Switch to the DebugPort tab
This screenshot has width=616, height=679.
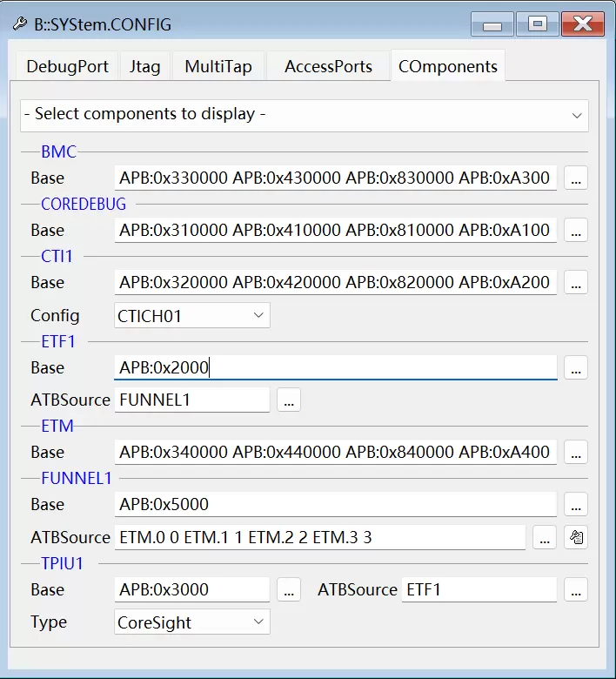(68, 67)
